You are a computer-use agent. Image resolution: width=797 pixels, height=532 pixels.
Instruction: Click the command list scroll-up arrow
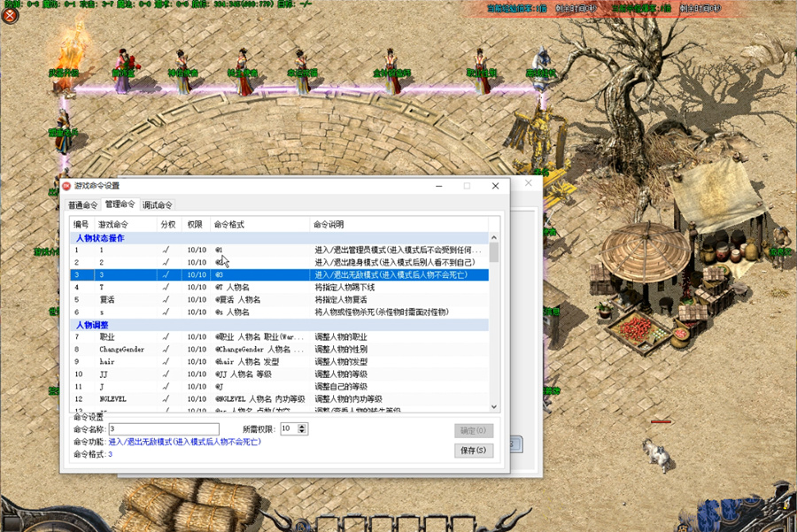493,238
